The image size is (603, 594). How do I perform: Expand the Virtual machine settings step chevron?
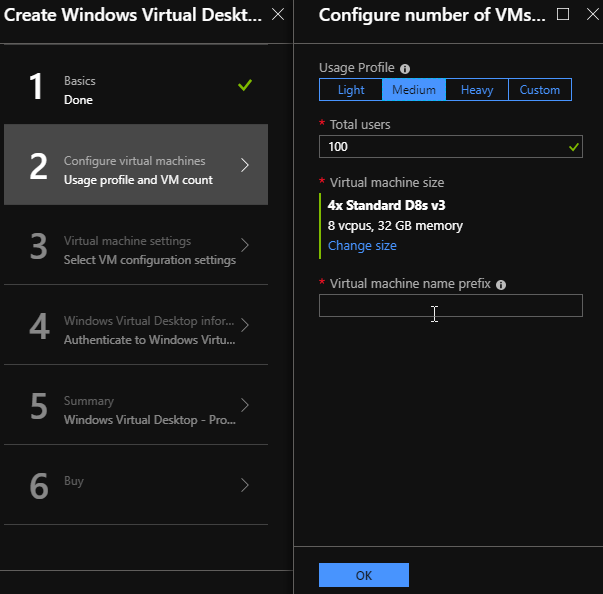pyautogui.click(x=245, y=245)
